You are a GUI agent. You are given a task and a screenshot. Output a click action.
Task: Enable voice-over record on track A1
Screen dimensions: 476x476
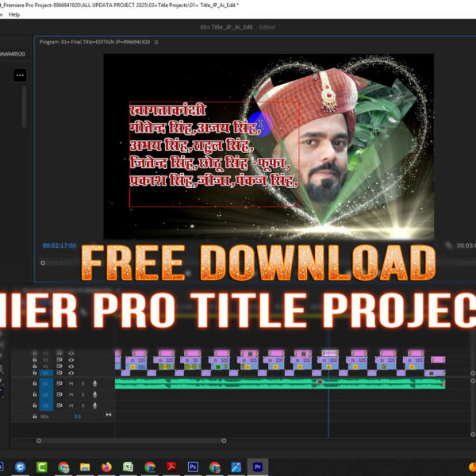[95, 384]
